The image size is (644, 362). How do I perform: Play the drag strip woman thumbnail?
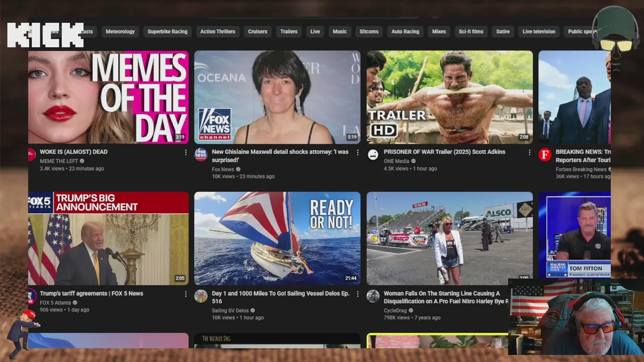pos(450,238)
